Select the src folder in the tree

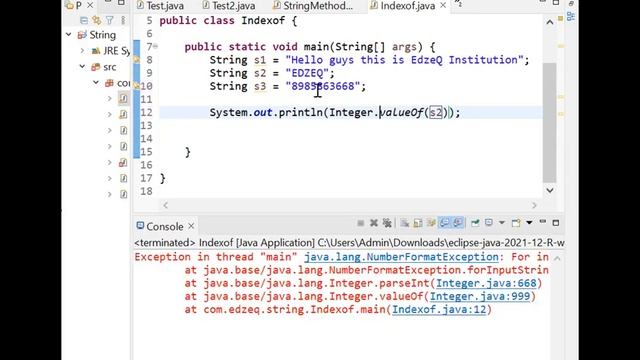coord(109,67)
